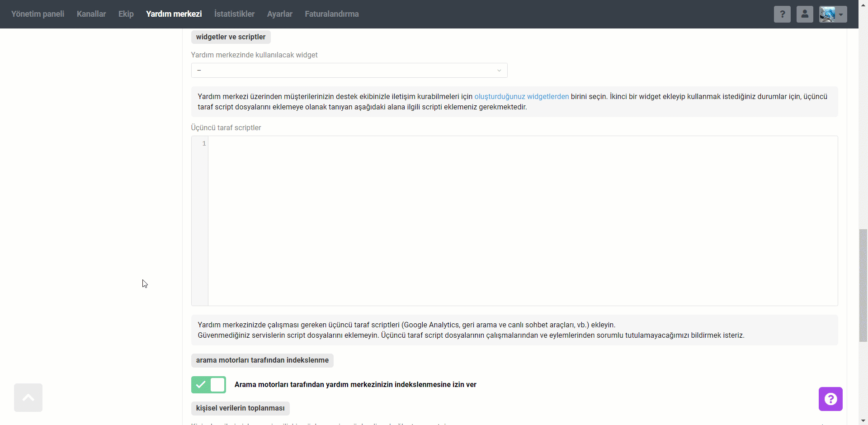
Task: Open the user profile icon in navbar
Action: pos(805,14)
